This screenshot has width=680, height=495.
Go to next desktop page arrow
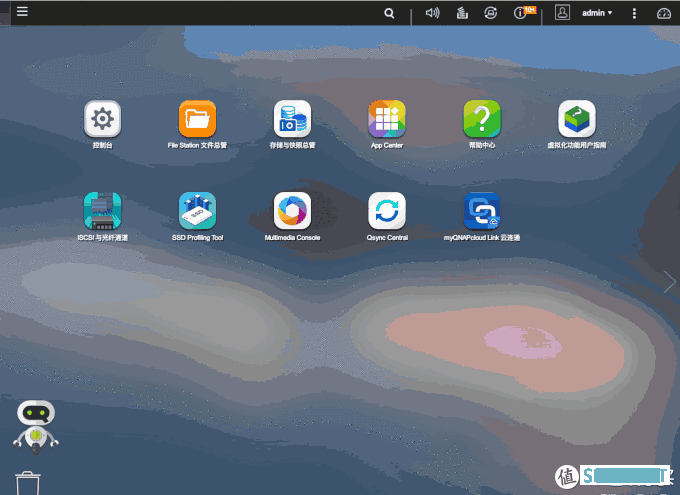[670, 282]
